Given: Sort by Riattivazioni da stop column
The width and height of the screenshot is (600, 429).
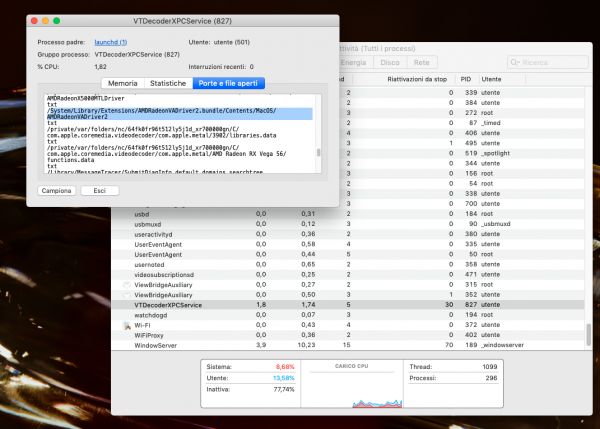Looking at the screenshot, I should 411,78.
